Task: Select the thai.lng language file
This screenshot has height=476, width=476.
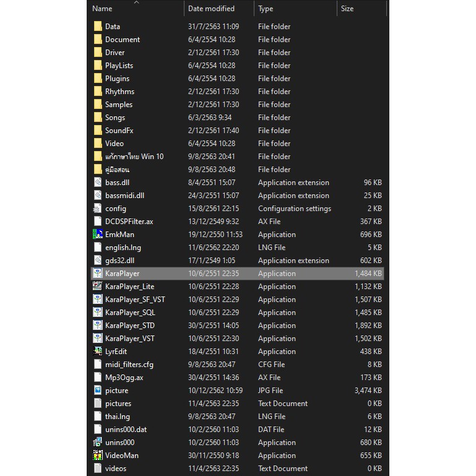Action: click(x=117, y=417)
